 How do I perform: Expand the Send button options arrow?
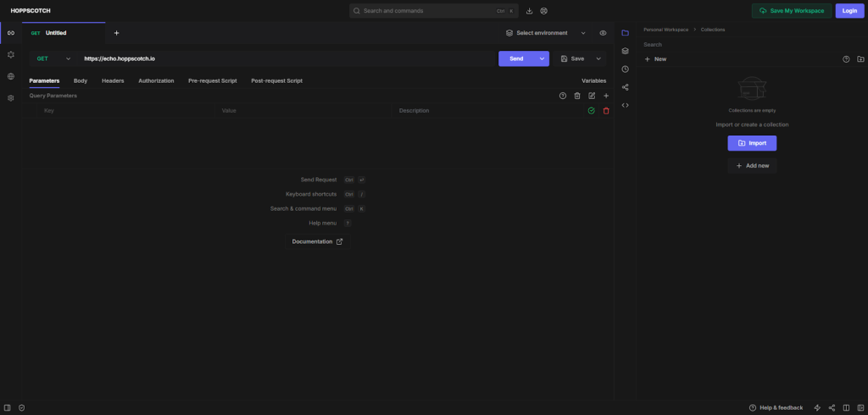(x=542, y=58)
